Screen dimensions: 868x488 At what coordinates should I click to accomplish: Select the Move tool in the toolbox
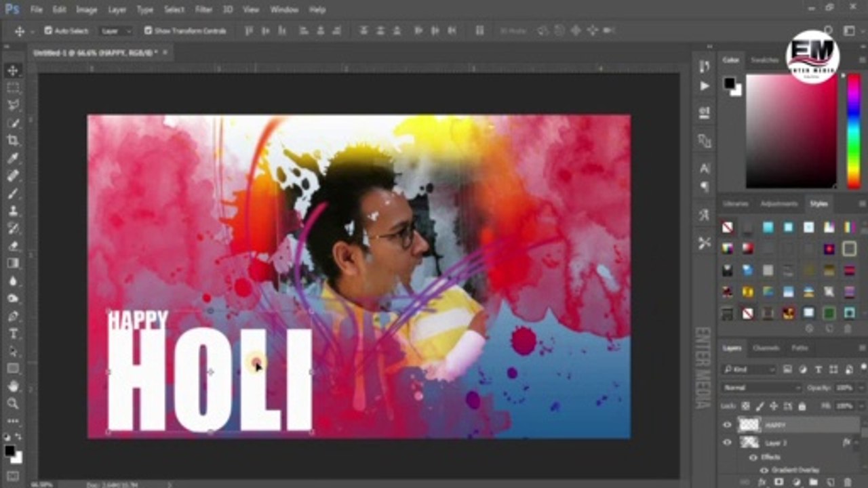pyautogui.click(x=13, y=70)
